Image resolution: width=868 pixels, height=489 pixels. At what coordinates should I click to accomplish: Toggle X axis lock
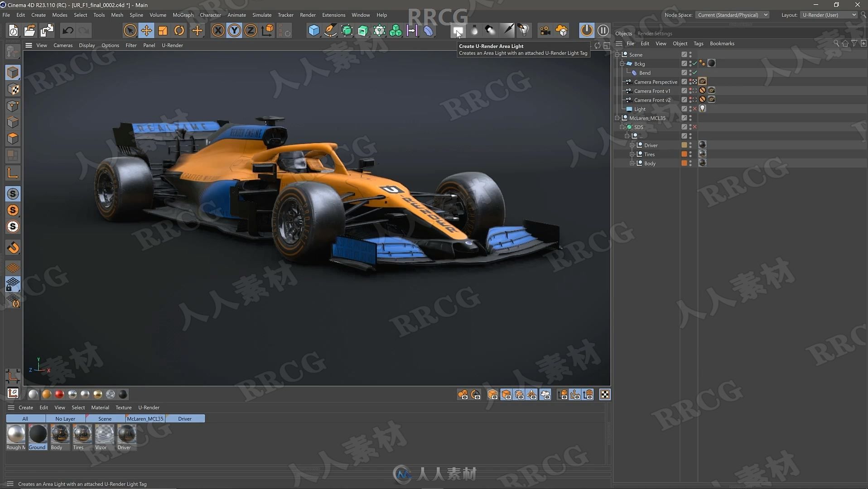(218, 31)
